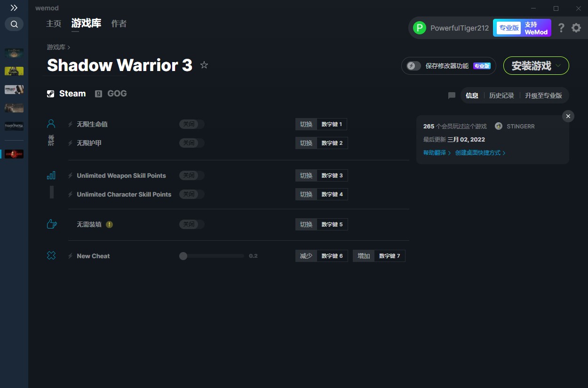The height and width of the screenshot is (388, 588).
Task: Toggle 无需装填 switch
Action: (191, 224)
